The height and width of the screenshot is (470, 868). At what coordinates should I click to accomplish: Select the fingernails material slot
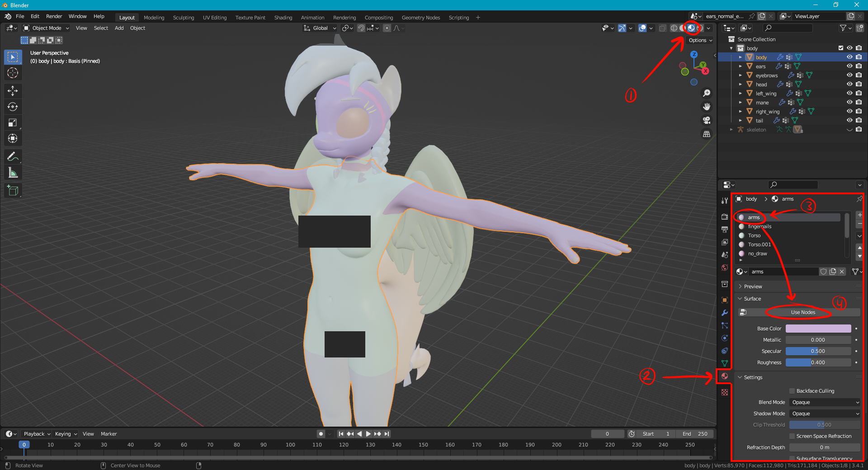[789, 226]
